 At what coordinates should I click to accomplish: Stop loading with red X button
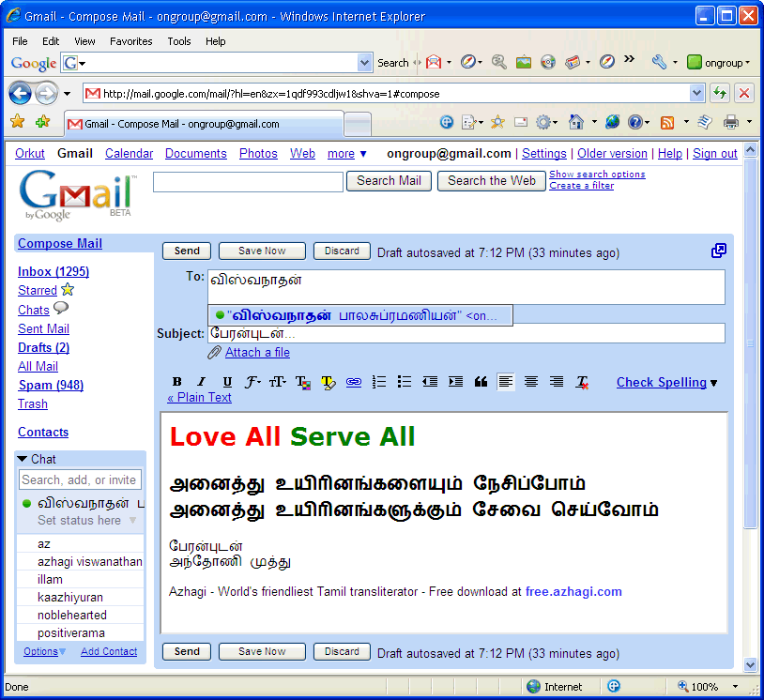pyautogui.click(x=744, y=93)
